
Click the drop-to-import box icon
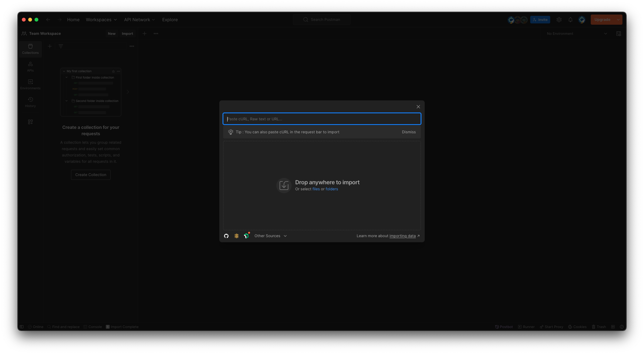click(x=284, y=185)
